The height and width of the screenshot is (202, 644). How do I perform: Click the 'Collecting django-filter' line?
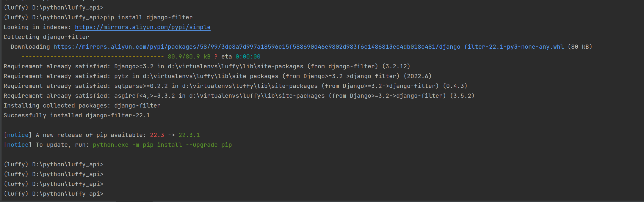46,37
